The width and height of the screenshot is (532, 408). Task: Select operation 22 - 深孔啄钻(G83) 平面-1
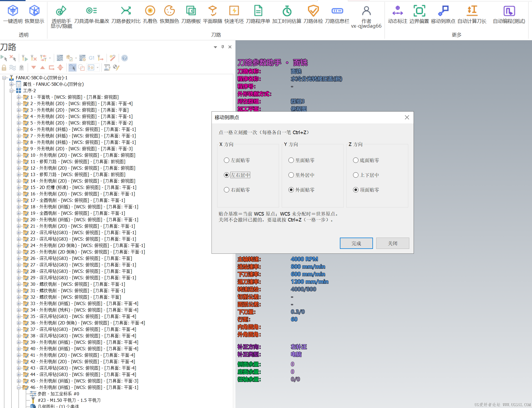[83, 232]
